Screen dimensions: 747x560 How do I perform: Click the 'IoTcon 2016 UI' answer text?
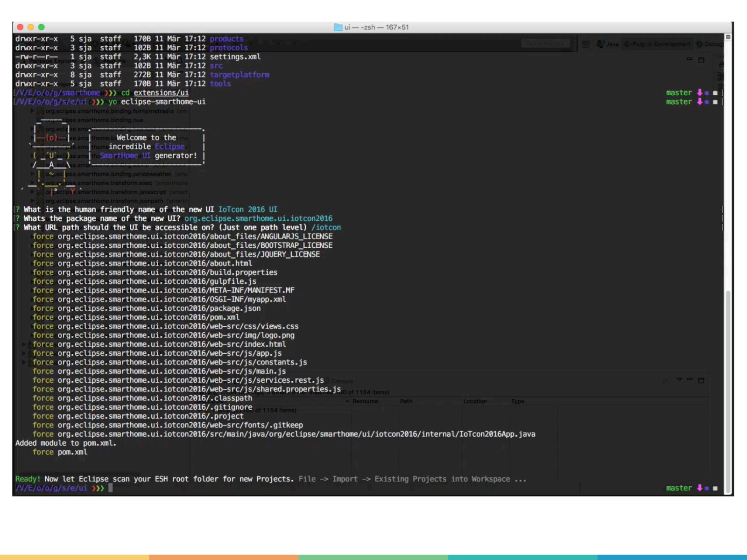pos(248,210)
